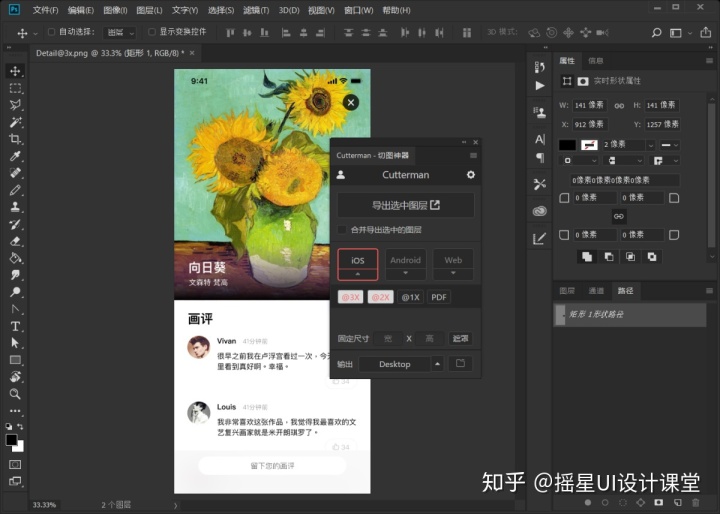The image size is (720, 514).
Task: Open the Character panel icon
Action: pyautogui.click(x=540, y=140)
